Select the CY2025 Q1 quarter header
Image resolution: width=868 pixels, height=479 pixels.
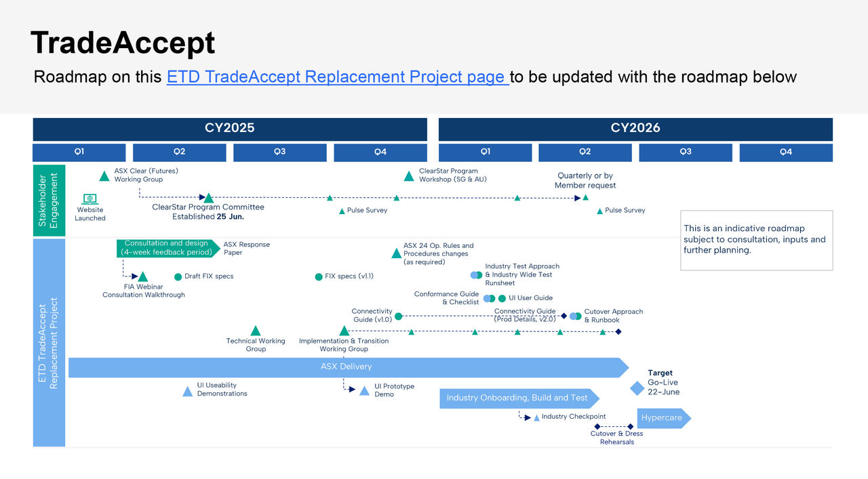click(79, 152)
